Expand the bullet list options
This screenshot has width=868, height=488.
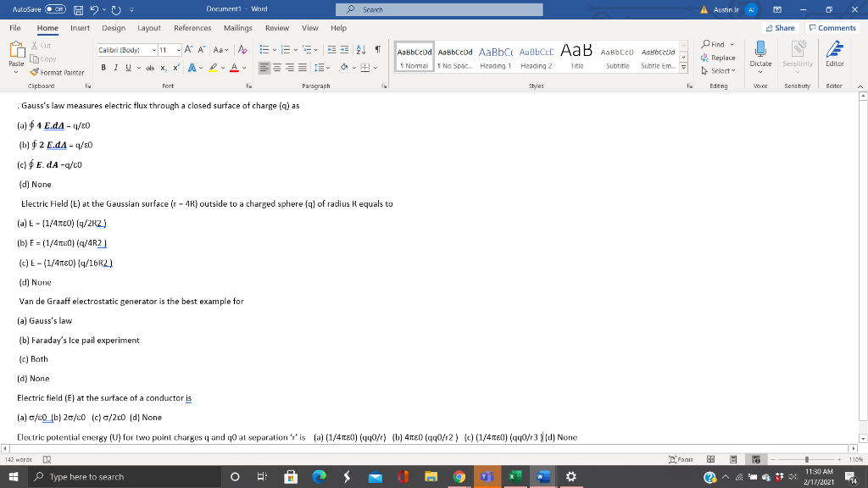tap(275, 50)
